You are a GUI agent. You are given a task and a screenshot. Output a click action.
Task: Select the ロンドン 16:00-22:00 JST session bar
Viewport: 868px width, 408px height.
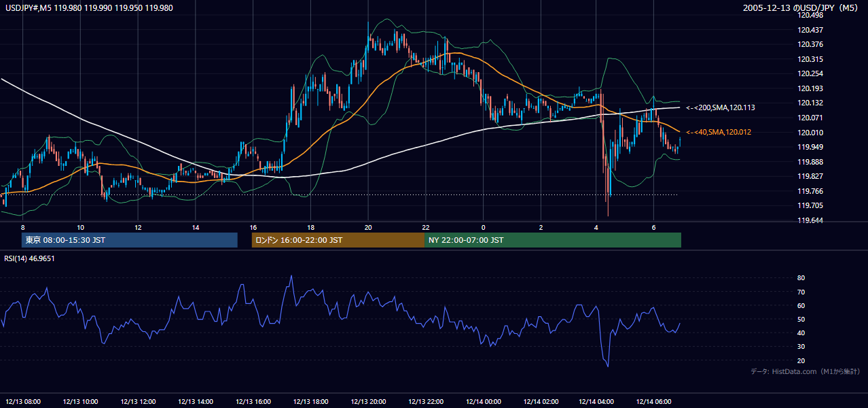(338, 240)
